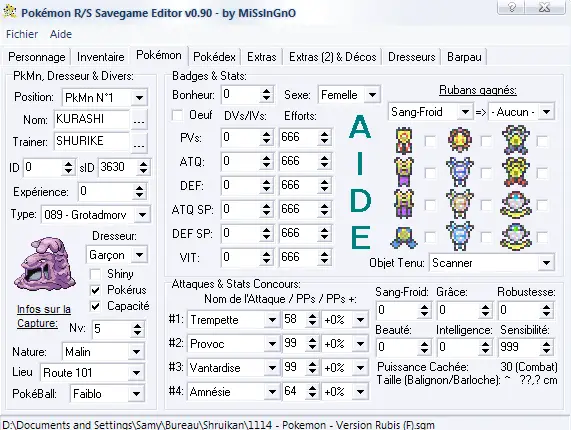Adjust the Nv level spinner arrows
571x430 pixels.
[x=137, y=329]
